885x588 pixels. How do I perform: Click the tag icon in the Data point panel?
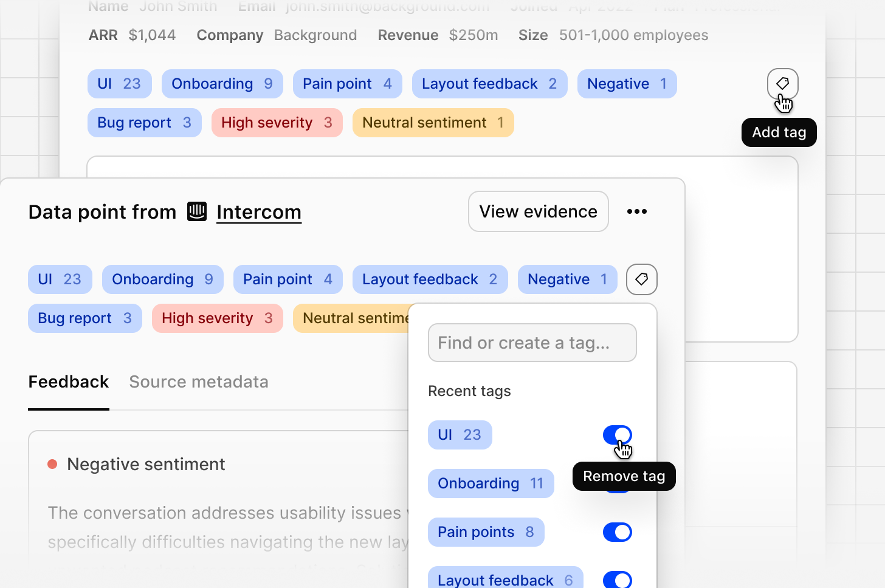pyautogui.click(x=641, y=279)
